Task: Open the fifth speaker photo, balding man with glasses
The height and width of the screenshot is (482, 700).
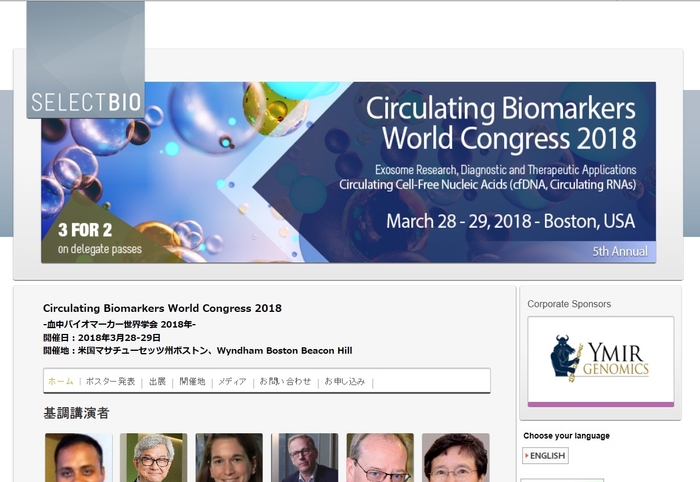Action: [380, 457]
